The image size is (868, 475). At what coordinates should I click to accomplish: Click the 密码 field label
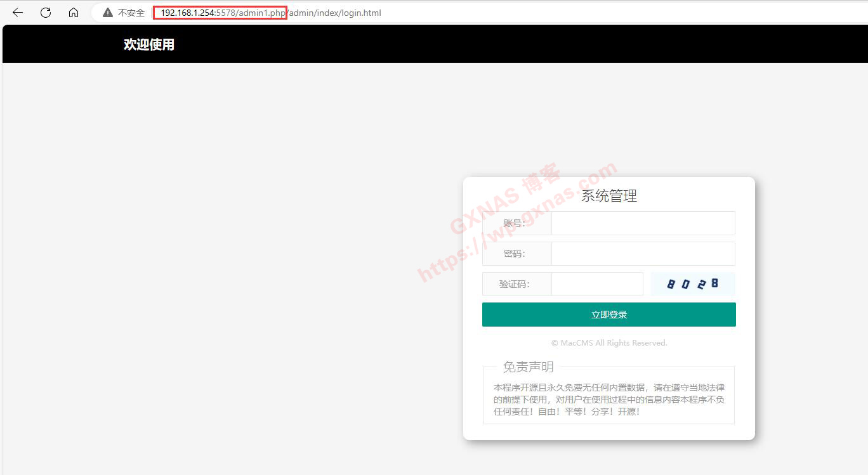(x=515, y=254)
